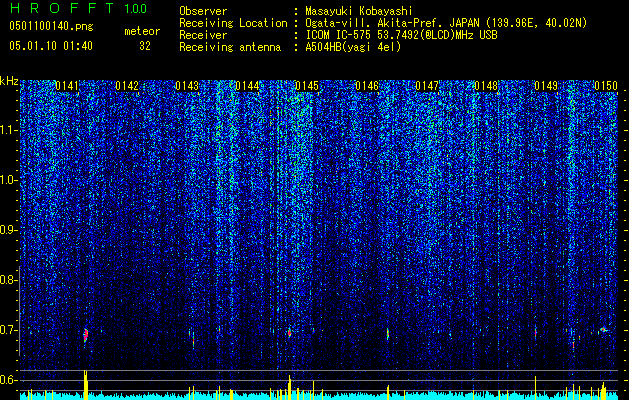This screenshot has height=400, width=629.
Task: Click the Ogata-vill. Akita-Pref. JAPAN location text
Action: point(446,23)
